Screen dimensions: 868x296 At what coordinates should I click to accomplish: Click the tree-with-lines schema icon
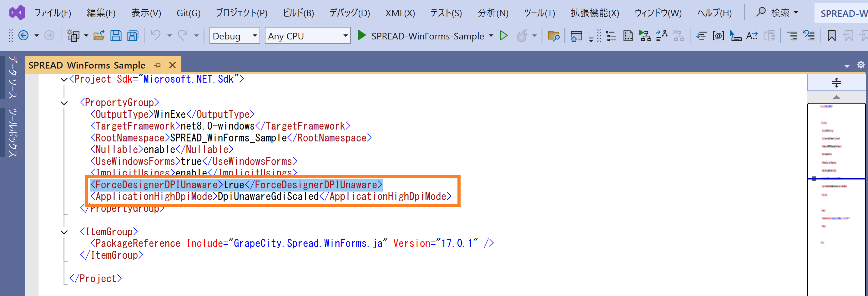(x=662, y=36)
